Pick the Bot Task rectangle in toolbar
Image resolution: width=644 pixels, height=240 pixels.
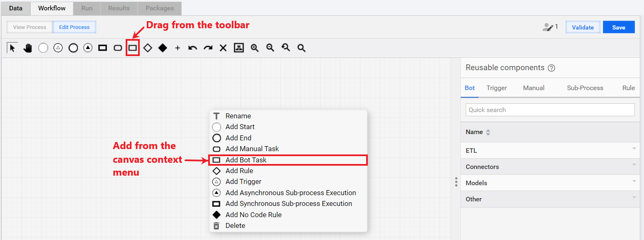click(x=132, y=48)
